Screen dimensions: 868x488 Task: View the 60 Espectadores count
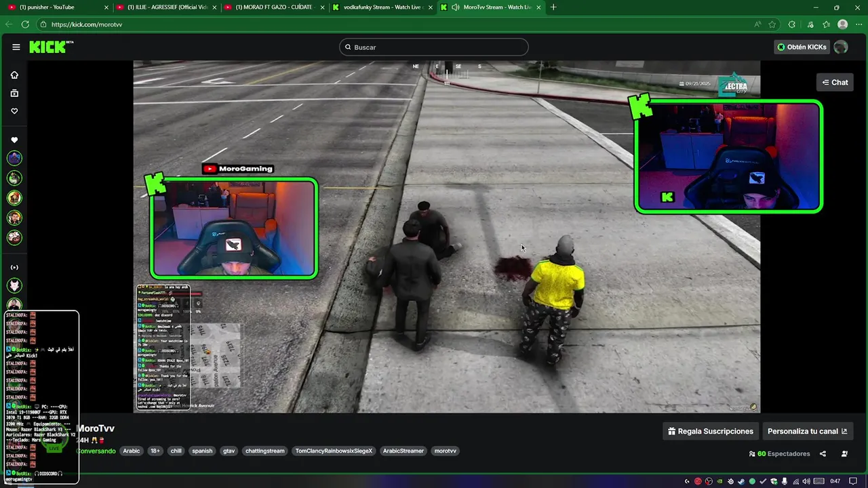coord(780,453)
